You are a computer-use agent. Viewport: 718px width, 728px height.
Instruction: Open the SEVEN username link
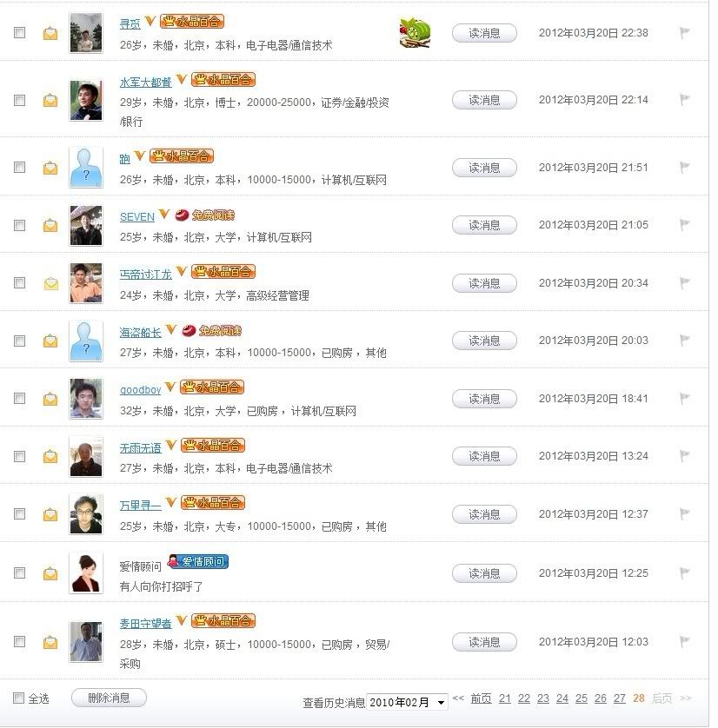tap(136, 216)
